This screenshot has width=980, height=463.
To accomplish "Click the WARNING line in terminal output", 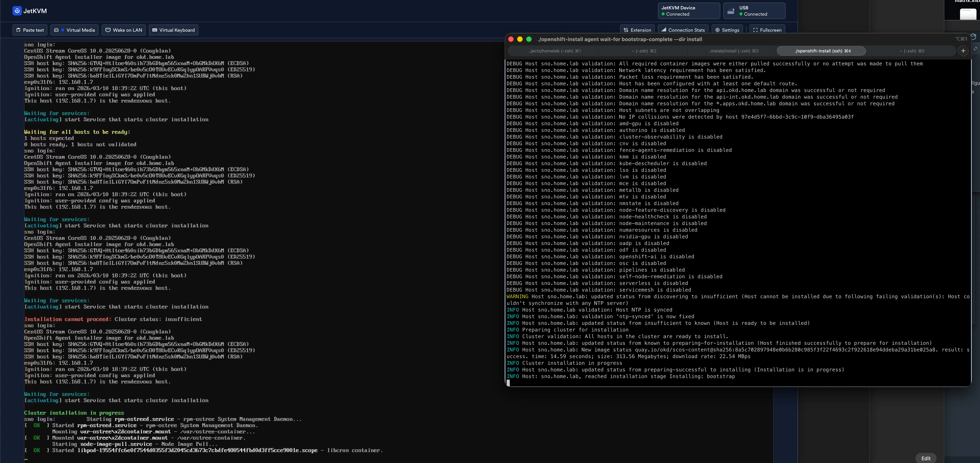I will click(738, 300).
